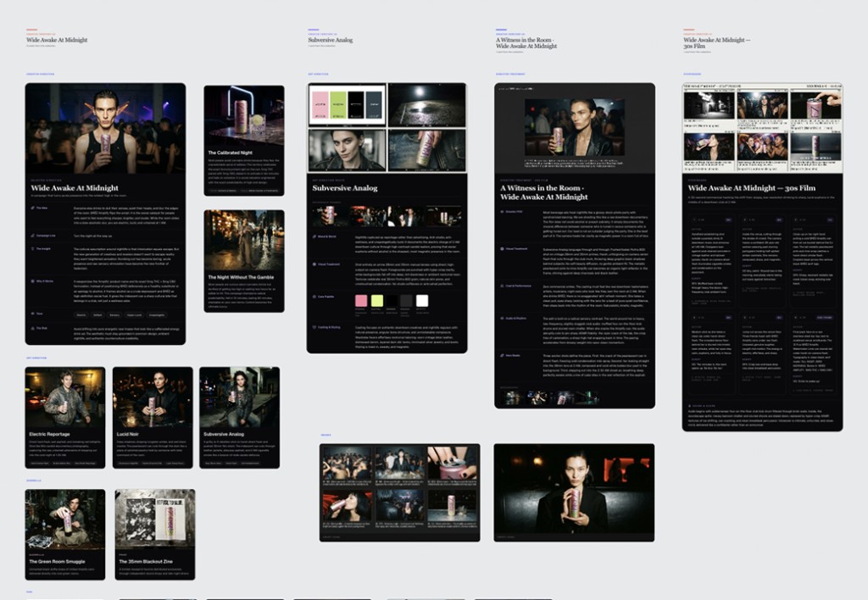
Task: Click first reference frame under Subversive Analog title
Action: pyautogui.click(x=329, y=216)
